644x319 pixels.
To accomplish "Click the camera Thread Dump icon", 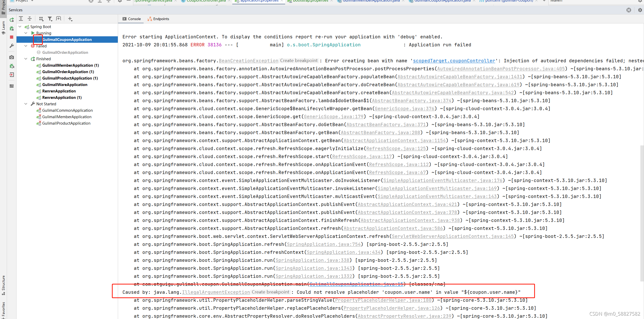I will (x=12, y=57).
